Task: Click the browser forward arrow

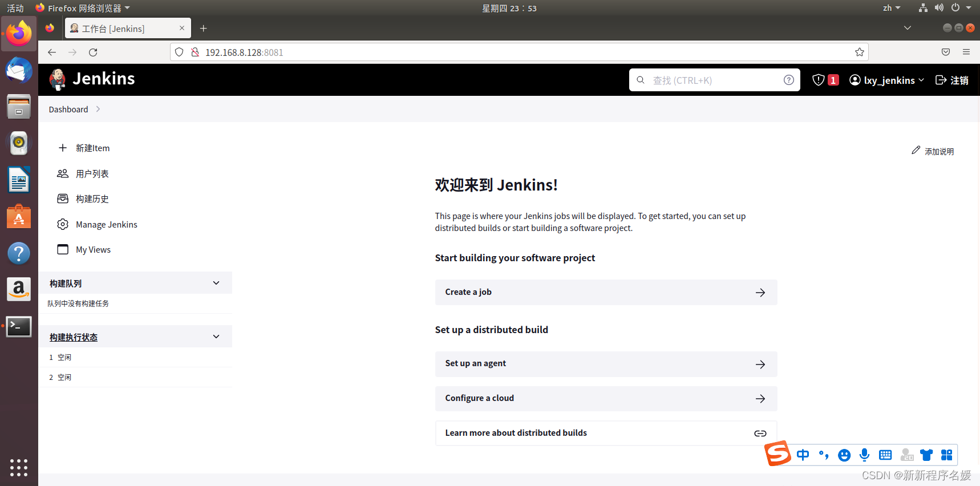Action: [x=72, y=52]
